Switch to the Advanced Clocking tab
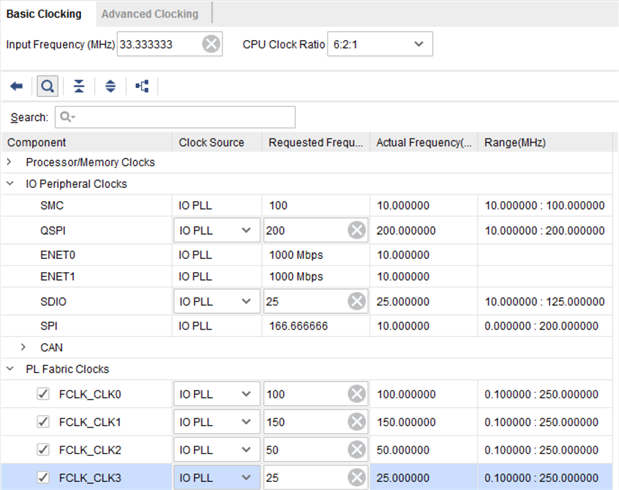 [x=150, y=14]
